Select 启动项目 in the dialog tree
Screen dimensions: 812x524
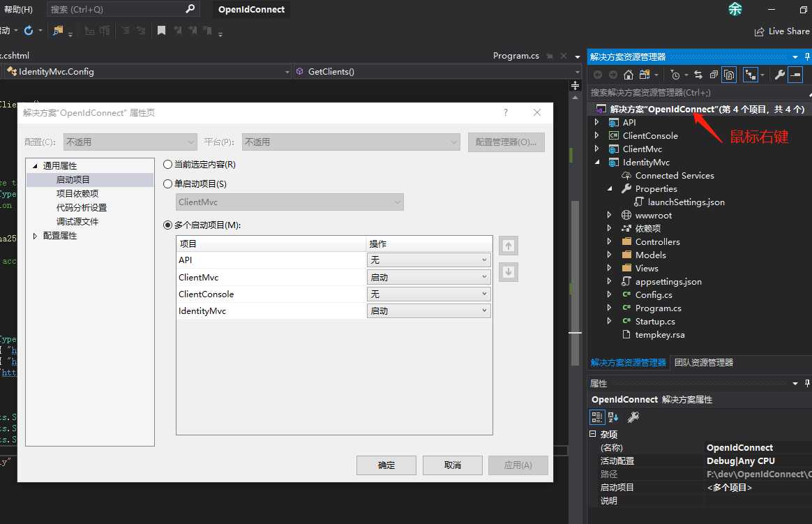(73, 180)
